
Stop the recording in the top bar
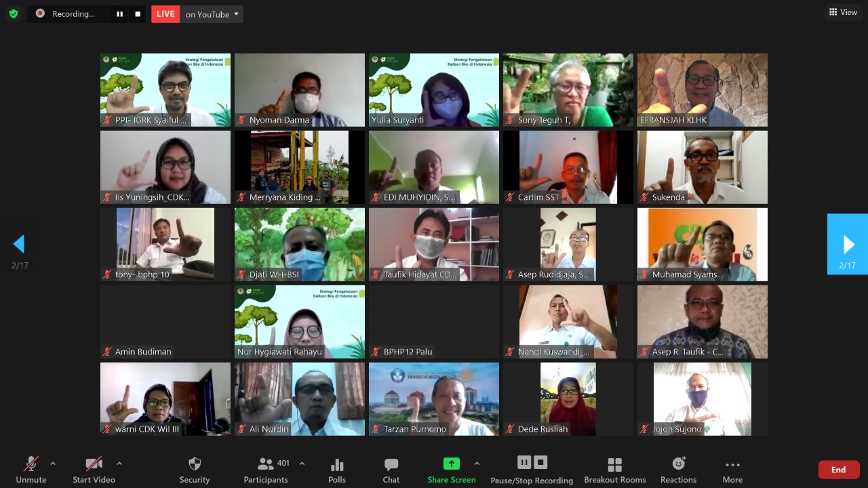coord(138,14)
